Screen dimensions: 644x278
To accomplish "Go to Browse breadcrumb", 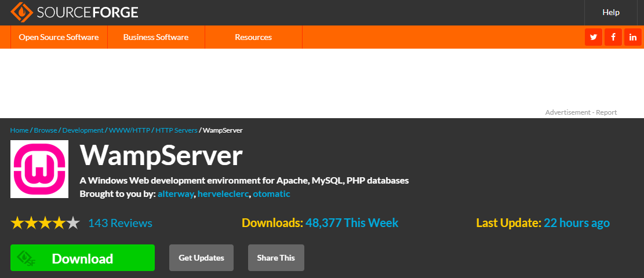I will click(45, 130).
